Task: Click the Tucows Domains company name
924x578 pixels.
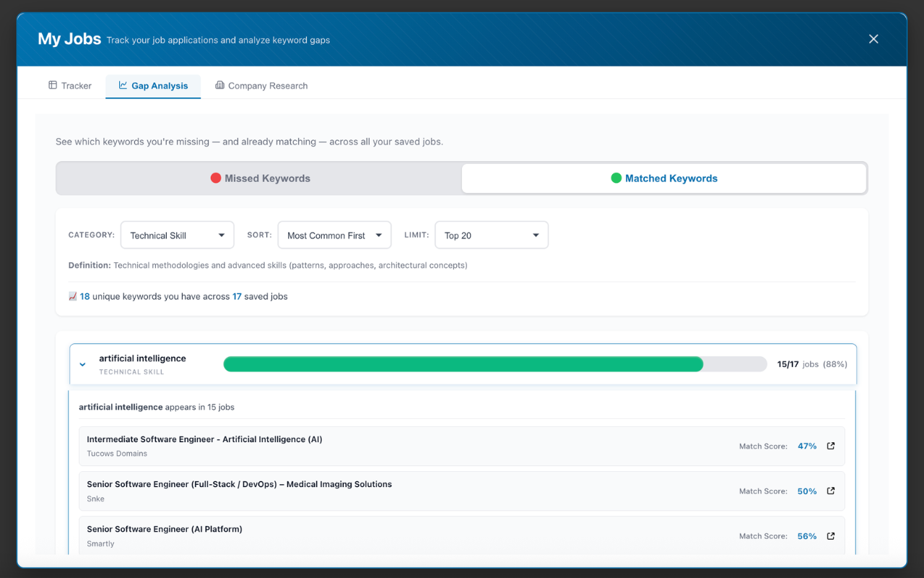Action: (117, 454)
